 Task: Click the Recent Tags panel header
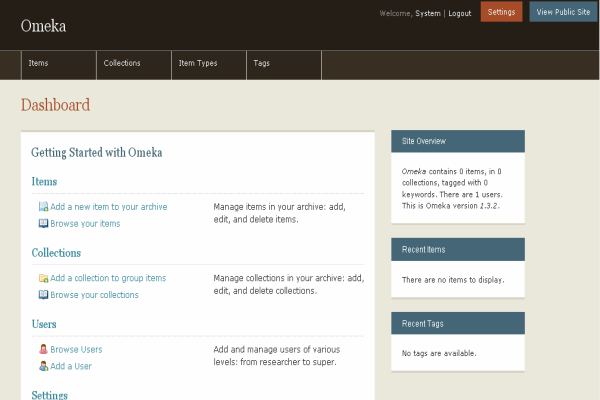[457, 324]
